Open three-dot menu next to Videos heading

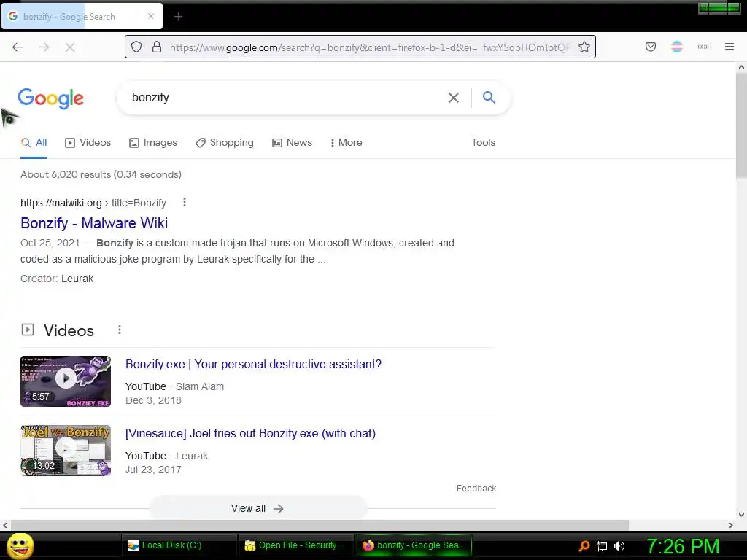120,330
